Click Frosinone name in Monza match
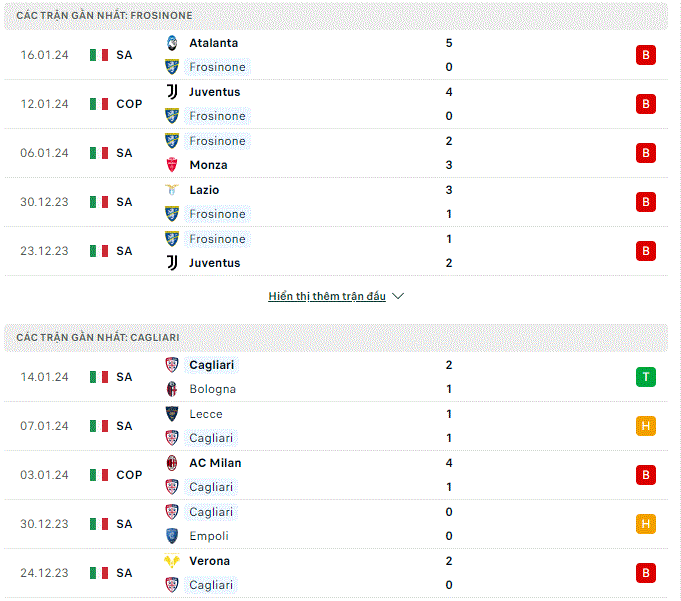Image resolution: width=681 pixels, height=601 pixels. (x=217, y=141)
